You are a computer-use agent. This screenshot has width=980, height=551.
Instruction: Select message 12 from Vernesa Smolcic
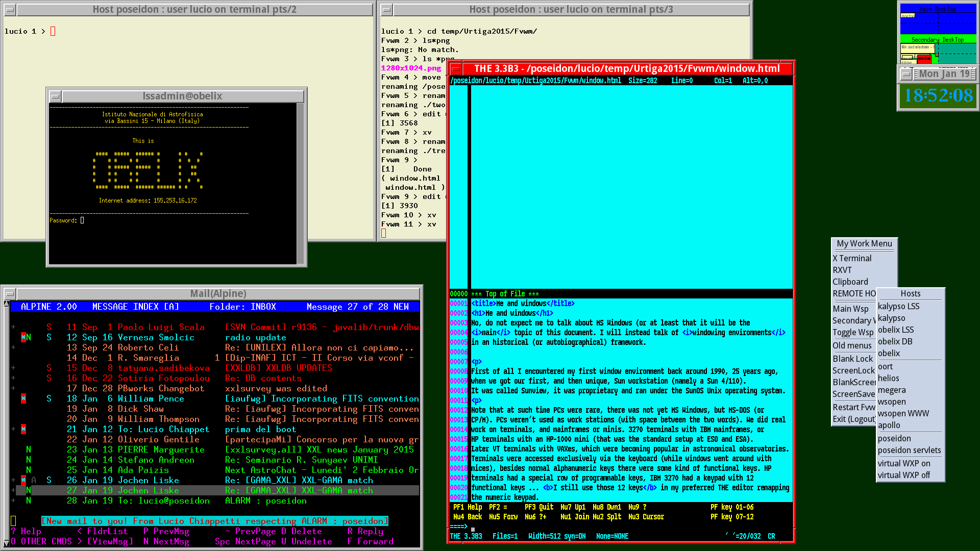(215, 337)
